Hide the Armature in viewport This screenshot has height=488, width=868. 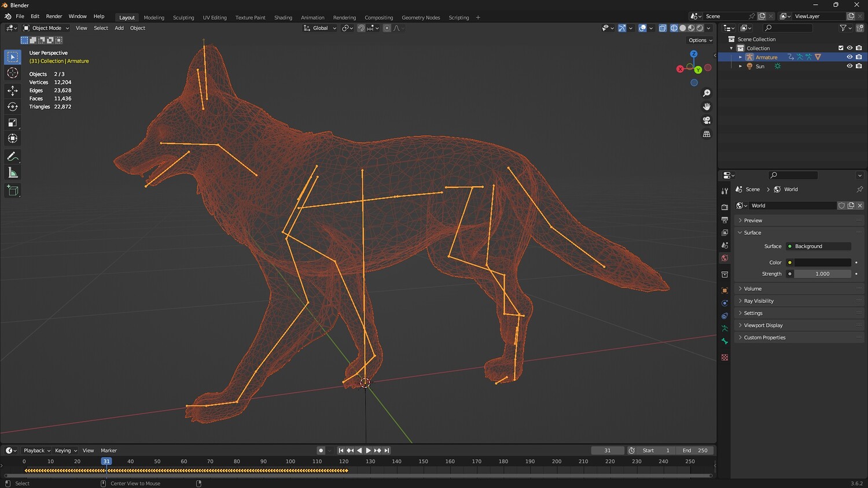click(849, 57)
